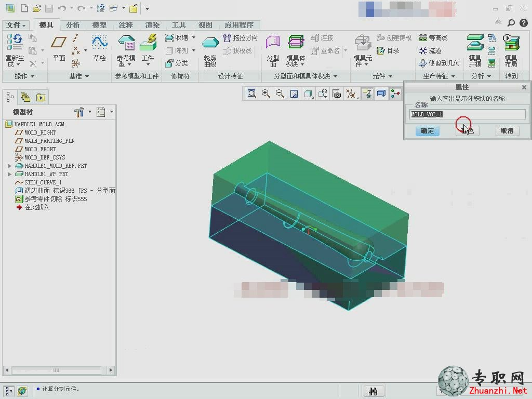This screenshot has height=399, width=532.
Task: Toggle the datum display filters icon
Action: coord(351,94)
